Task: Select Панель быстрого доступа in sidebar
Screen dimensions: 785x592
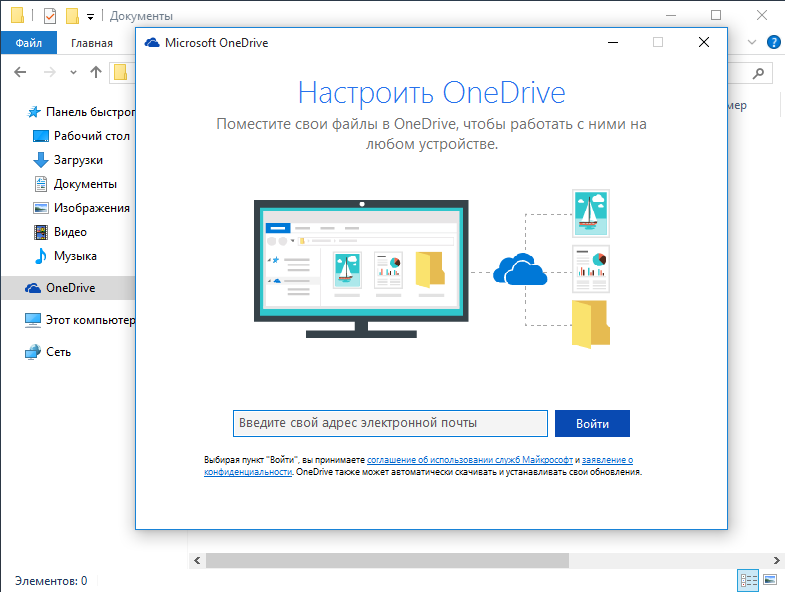Action: [x=90, y=112]
